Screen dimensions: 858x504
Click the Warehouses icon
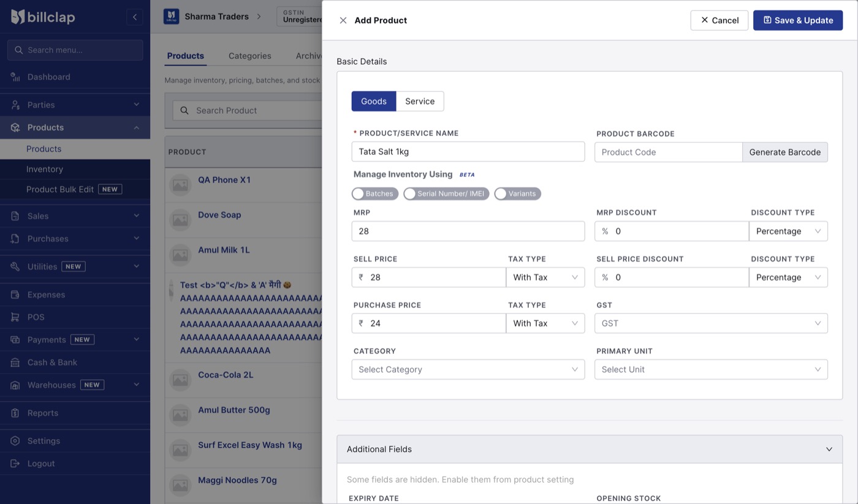click(x=15, y=385)
